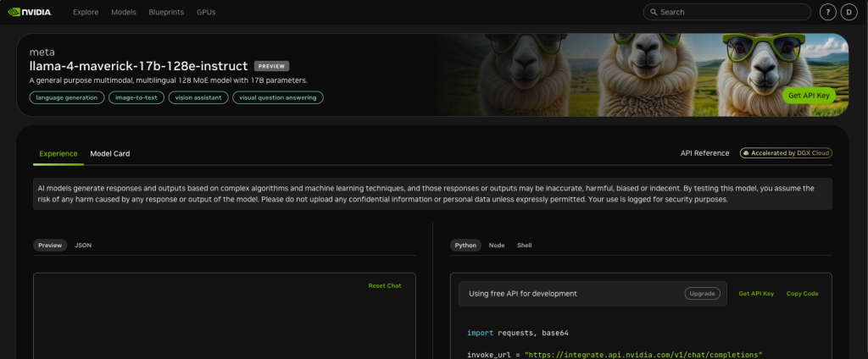Switch to the Model Card tab
This screenshot has height=359, width=868.
coord(110,153)
